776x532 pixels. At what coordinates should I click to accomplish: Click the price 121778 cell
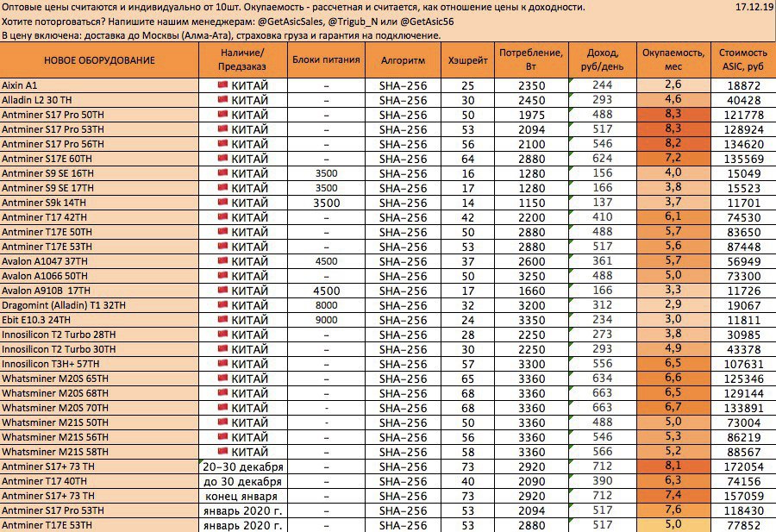(743, 115)
